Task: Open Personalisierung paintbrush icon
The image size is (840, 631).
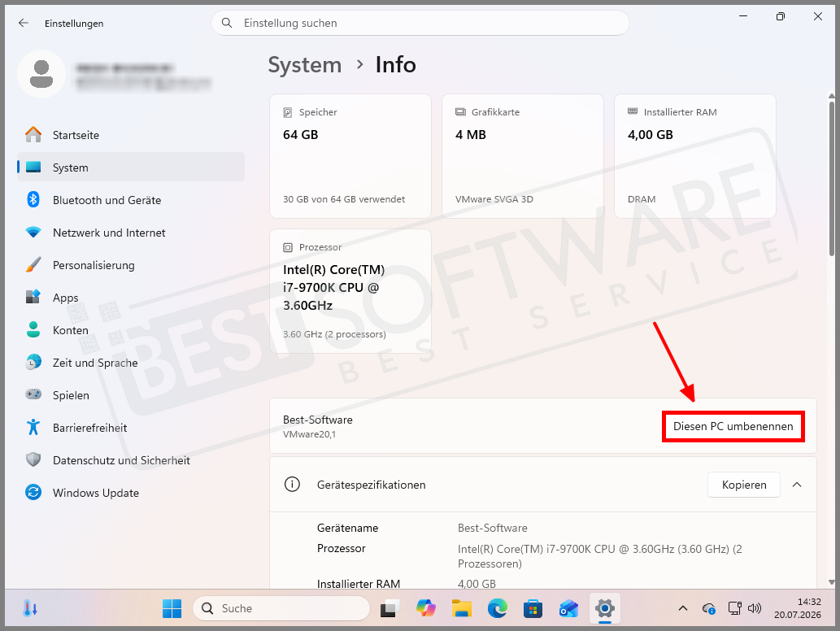Action: click(33, 265)
